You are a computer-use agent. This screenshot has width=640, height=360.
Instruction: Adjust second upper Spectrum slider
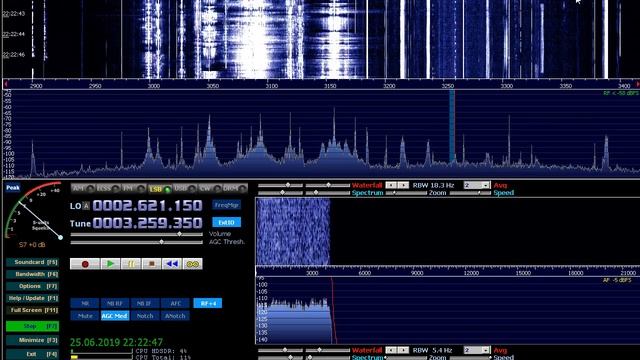click(328, 193)
